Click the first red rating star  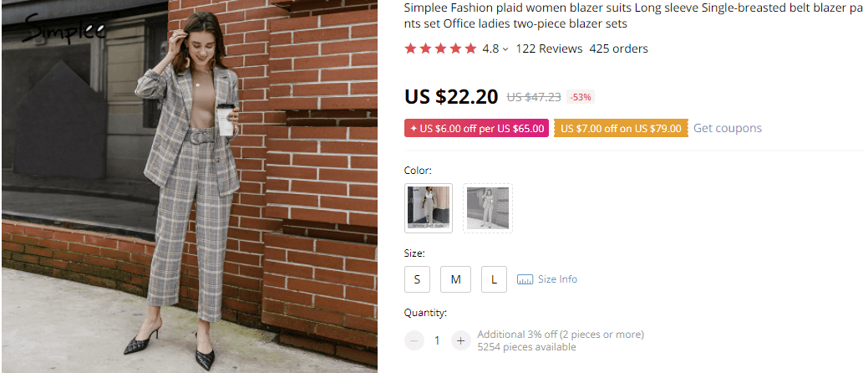(x=410, y=49)
